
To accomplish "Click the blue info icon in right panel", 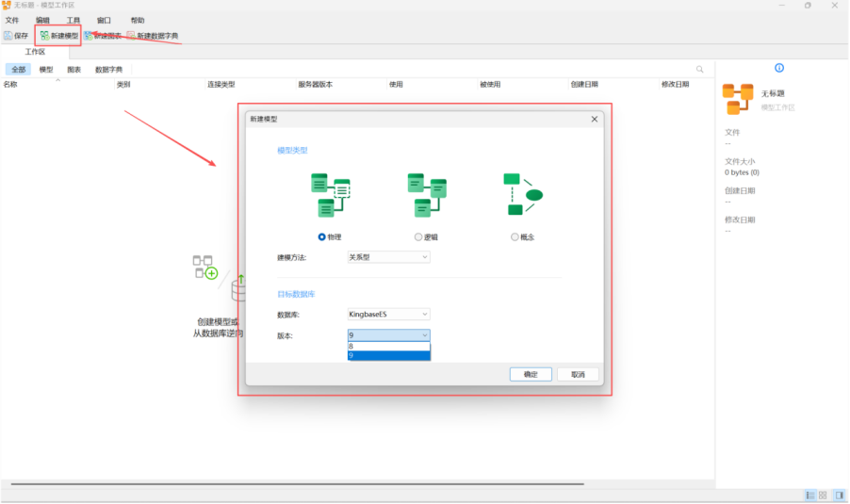I will point(778,68).
